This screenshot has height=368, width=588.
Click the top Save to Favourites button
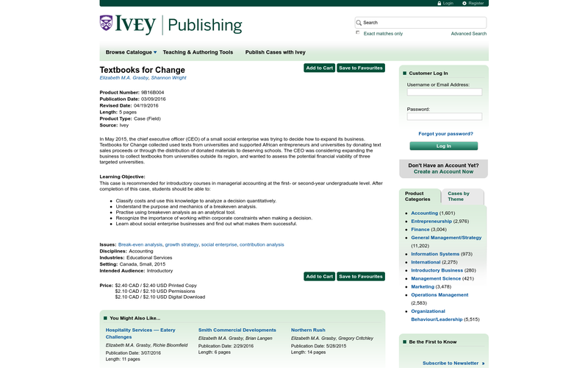coord(361,68)
